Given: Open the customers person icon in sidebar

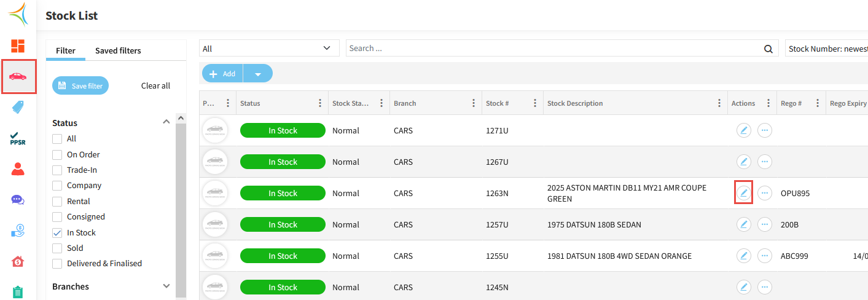Looking at the screenshot, I should (18, 169).
